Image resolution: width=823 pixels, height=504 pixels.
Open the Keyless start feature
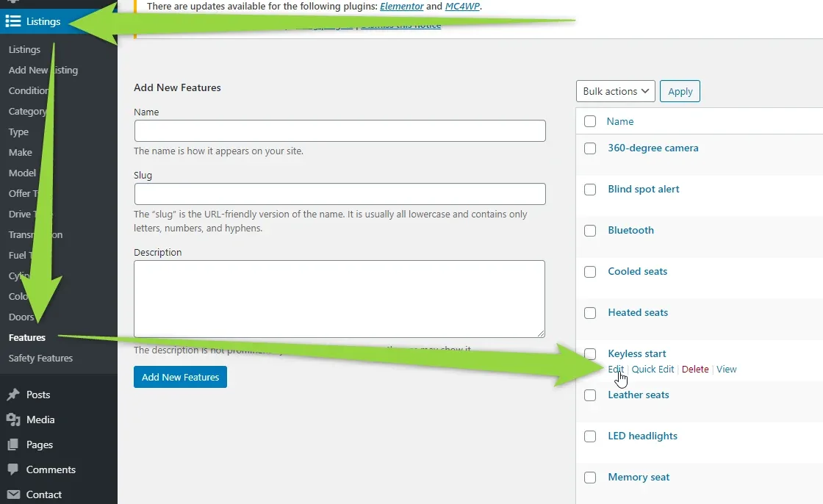click(x=636, y=354)
